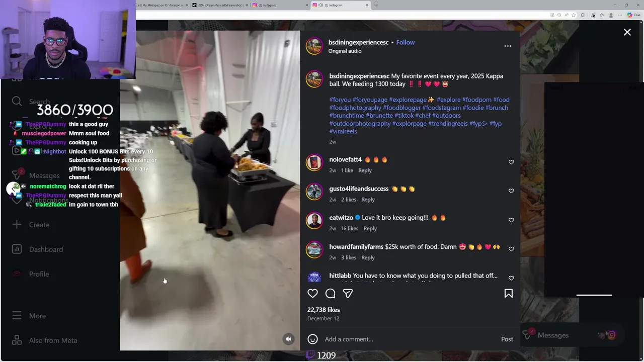Open a new browser tab
Viewport: 644px width, 362px height.
coord(376,5)
